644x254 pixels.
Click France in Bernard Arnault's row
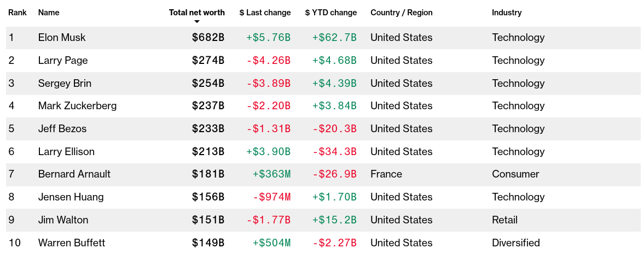pyautogui.click(x=386, y=174)
